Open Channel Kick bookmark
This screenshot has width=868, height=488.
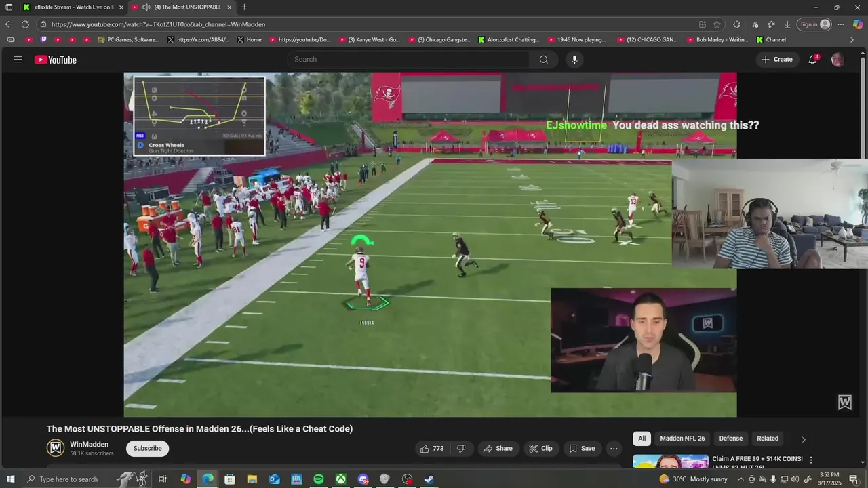click(x=771, y=40)
